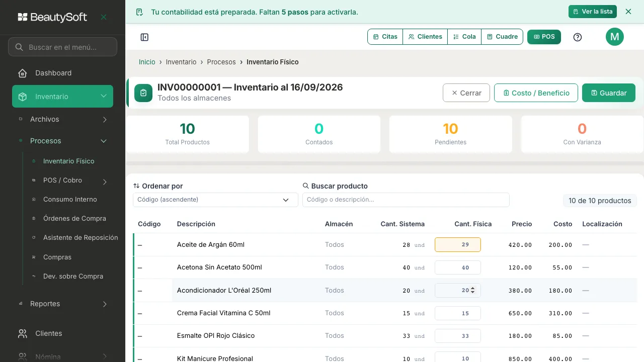Click the search magnifier in menu search
The width and height of the screenshot is (644, 362).
coord(19,47)
